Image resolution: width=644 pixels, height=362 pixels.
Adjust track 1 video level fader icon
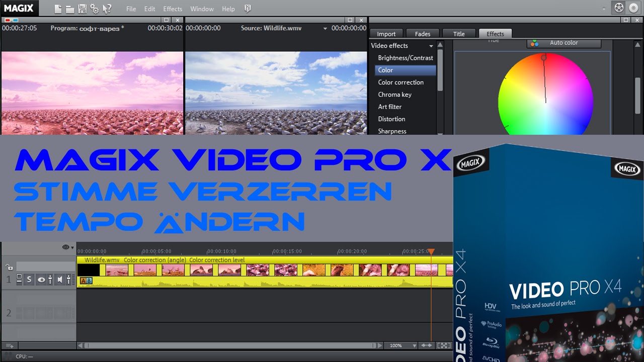click(x=50, y=280)
